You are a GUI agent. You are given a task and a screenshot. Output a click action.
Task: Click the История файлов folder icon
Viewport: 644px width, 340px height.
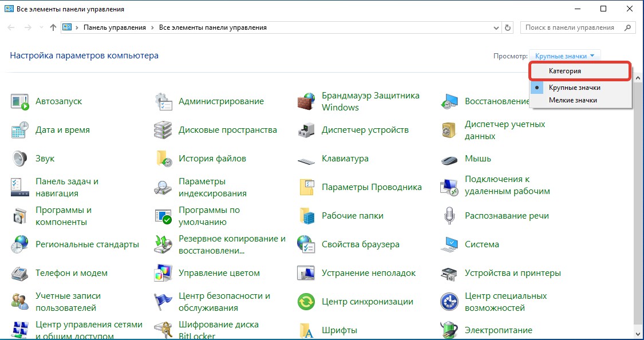163,159
